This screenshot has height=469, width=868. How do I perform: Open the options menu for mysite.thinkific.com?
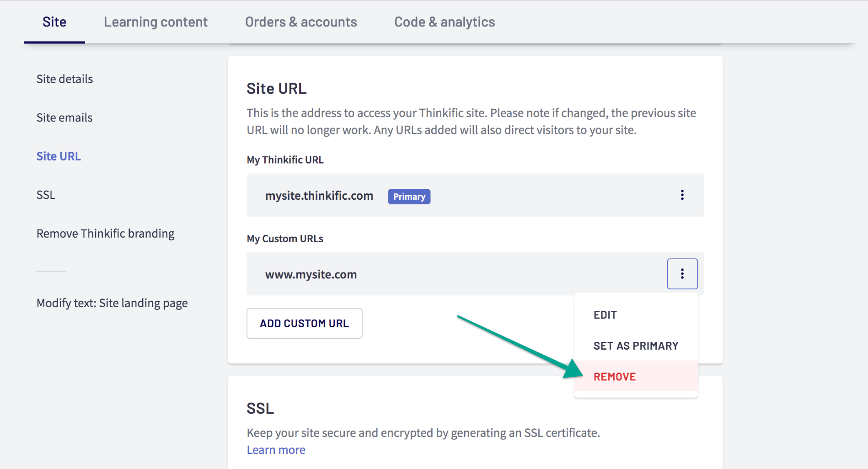coord(682,195)
